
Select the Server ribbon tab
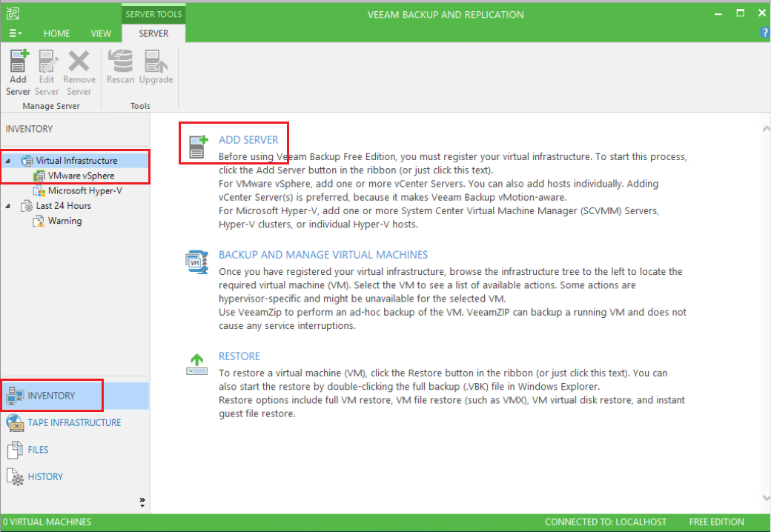(153, 33)
